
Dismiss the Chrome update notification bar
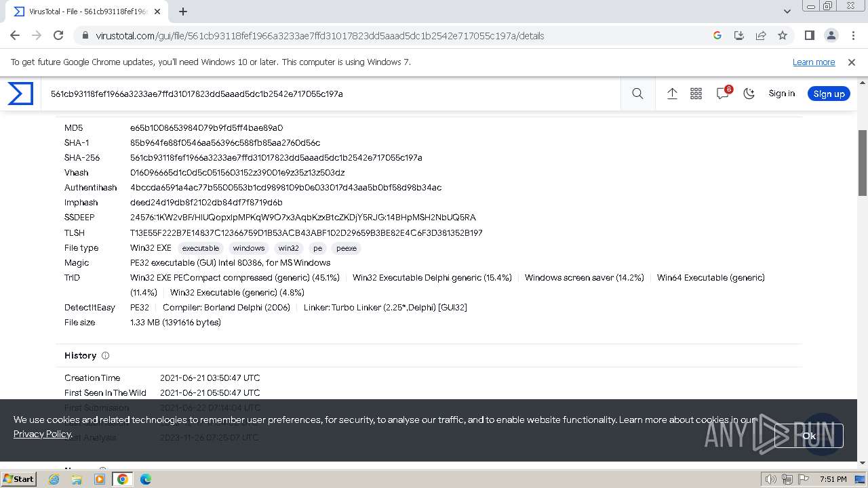pos(852,62)
